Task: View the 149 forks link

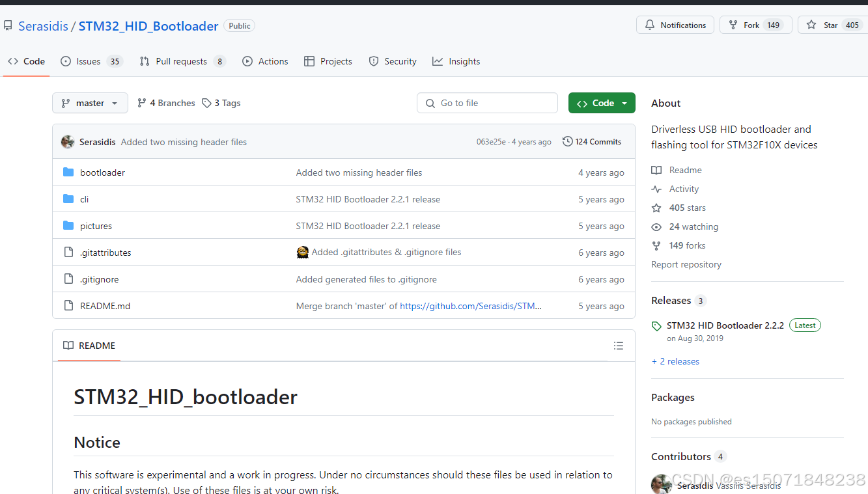Action: [679, 245]
